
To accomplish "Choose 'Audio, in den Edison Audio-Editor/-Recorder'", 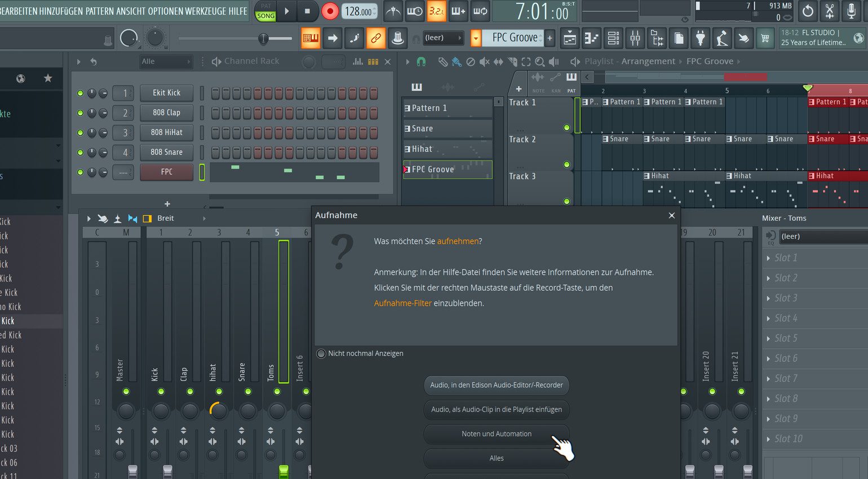I will click(497, 385).
